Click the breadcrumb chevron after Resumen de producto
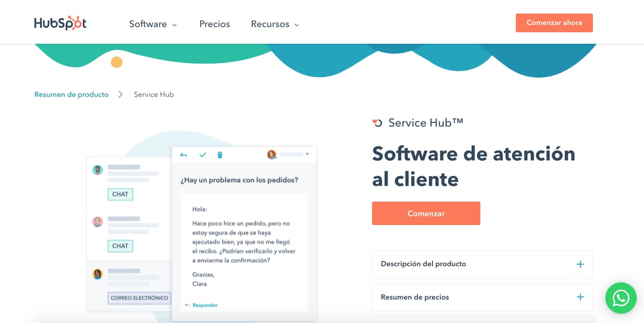 pos(120,94)
